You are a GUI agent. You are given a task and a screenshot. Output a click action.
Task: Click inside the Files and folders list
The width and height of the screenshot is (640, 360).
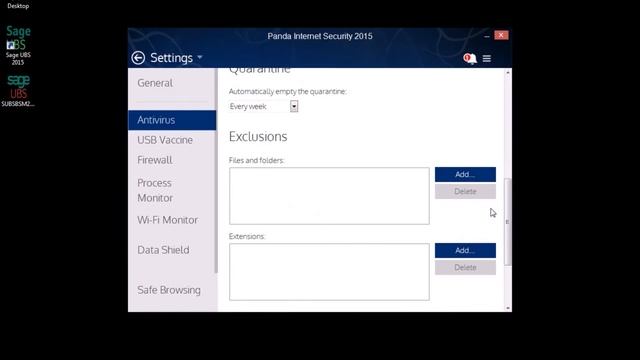tap(329, 196)
